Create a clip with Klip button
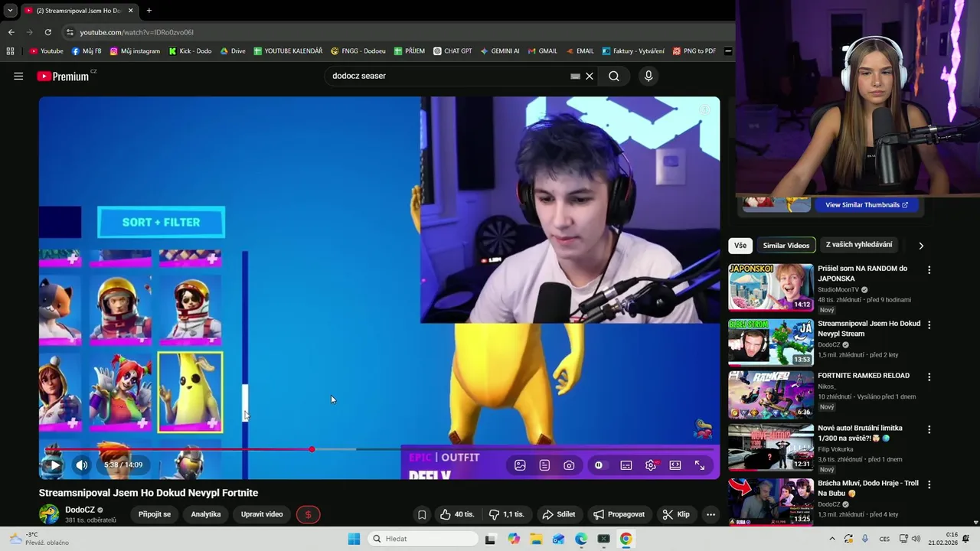The image size is (980, 551). coord(676,514)
